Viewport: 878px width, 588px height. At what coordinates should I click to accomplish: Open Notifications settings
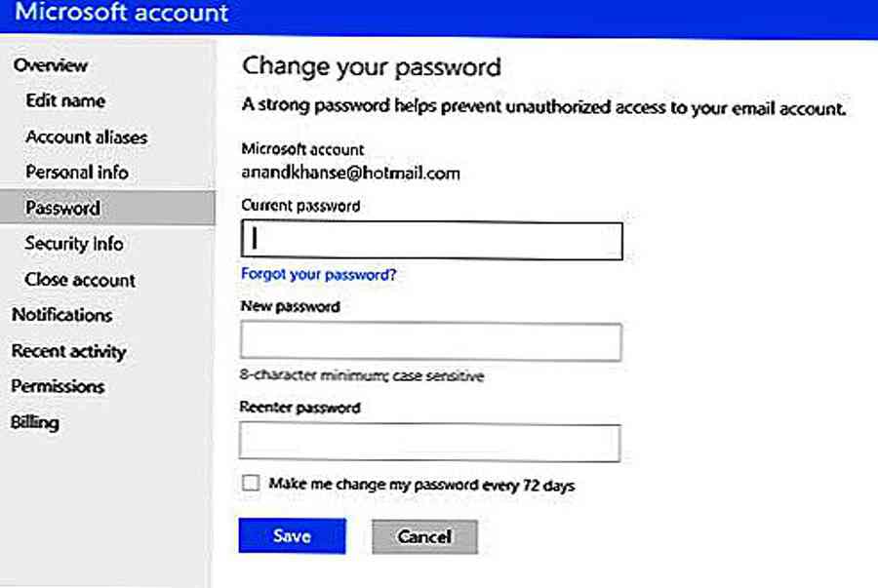click(x=61, y=315)
